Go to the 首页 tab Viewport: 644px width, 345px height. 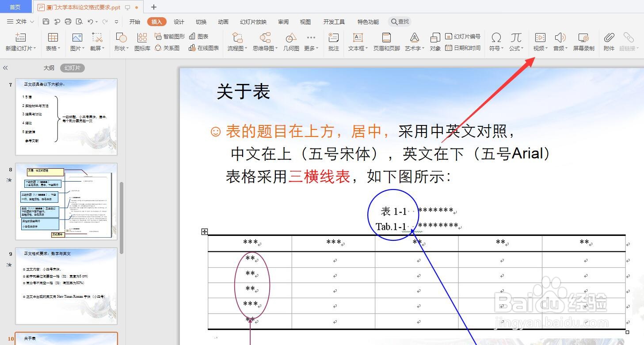(x=15, y=7)
